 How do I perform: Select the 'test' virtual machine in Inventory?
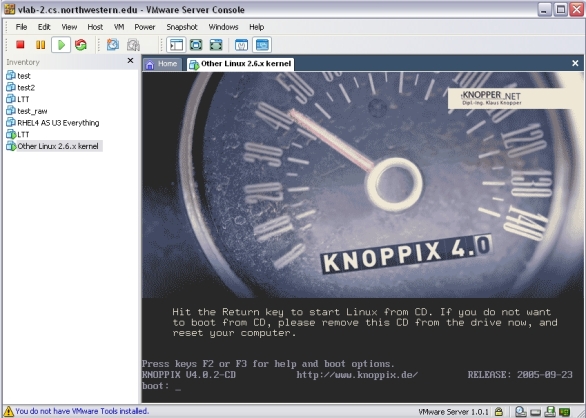pyautogui.click(x=24, y=76)
